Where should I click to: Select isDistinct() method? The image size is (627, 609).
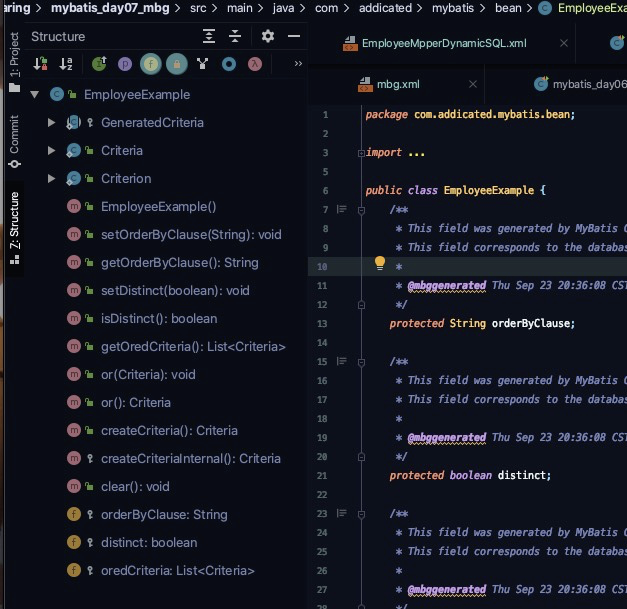pos(159,319)
